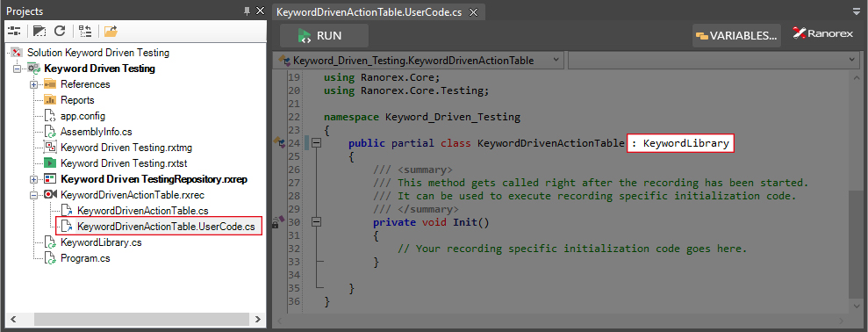Click the KeywordDrivenActionTable.cs file icon
This screenshot has height=332, width=868.
click(67, 211)
